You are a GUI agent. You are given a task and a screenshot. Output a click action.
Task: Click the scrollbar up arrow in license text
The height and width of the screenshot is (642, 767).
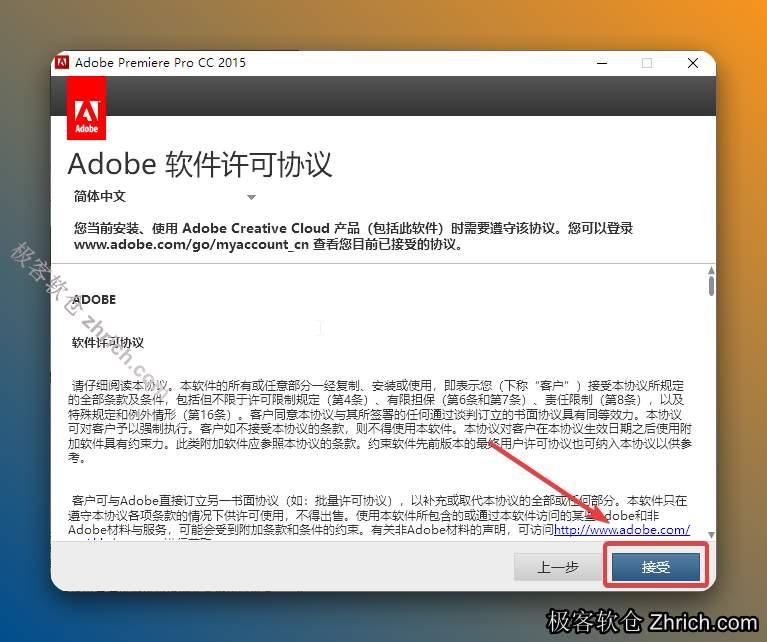click(x=711, y=270)
